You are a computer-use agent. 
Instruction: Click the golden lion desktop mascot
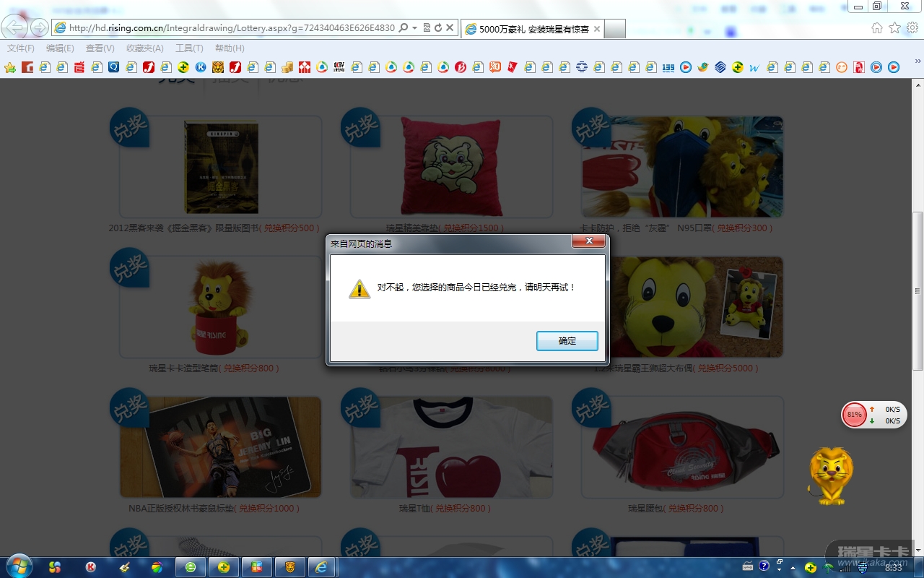pos(831,475)
